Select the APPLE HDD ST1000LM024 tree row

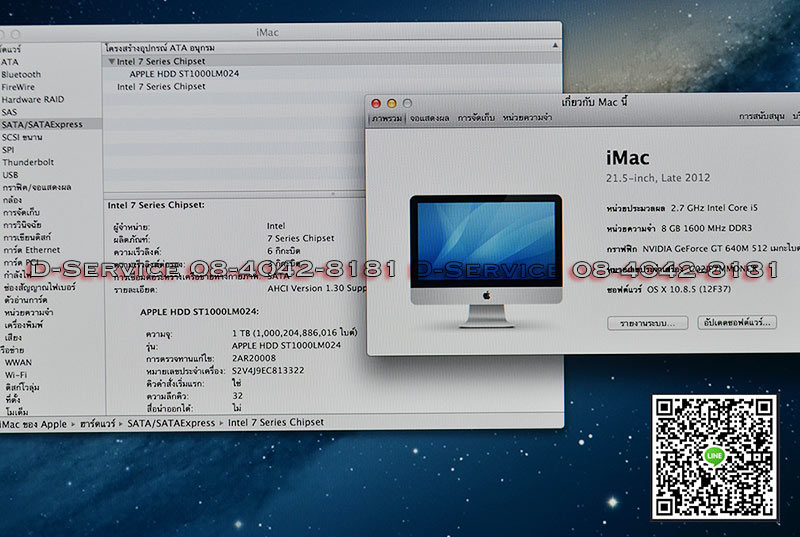point(184,73)
